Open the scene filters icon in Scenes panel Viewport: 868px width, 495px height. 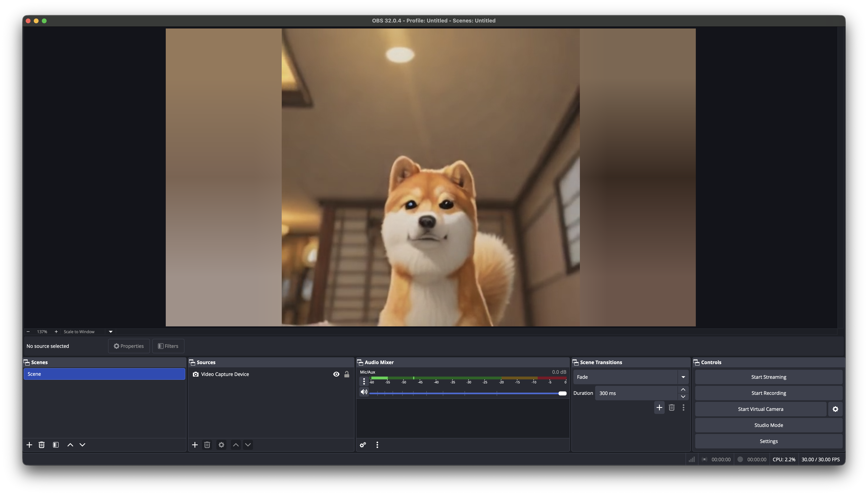[55, 444]
